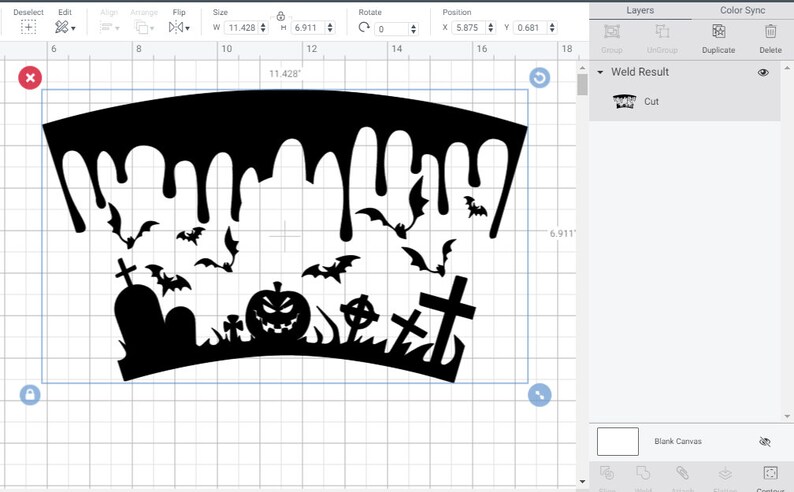Click the Flatten icon at panel bottom
Image resolution: width=794 pixels, height=492 pixels.
tap(725, 473)
